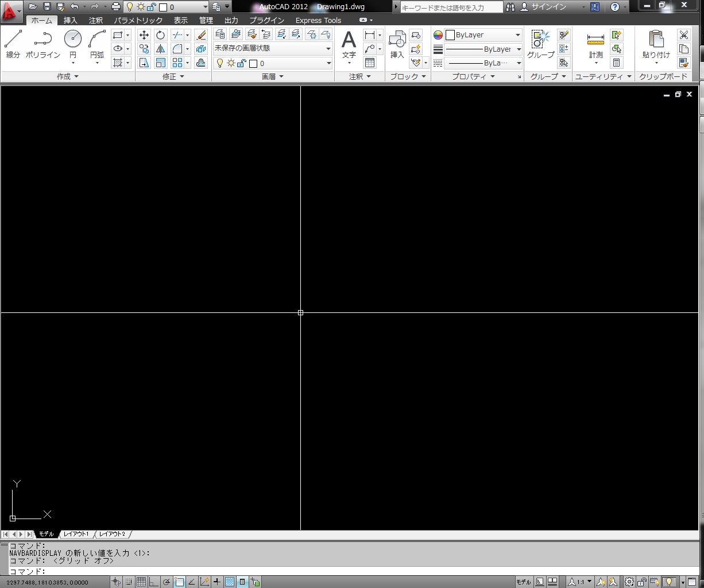Click the Move tool in 修正 panel
The image size is (704, 588).
(144, 35)
